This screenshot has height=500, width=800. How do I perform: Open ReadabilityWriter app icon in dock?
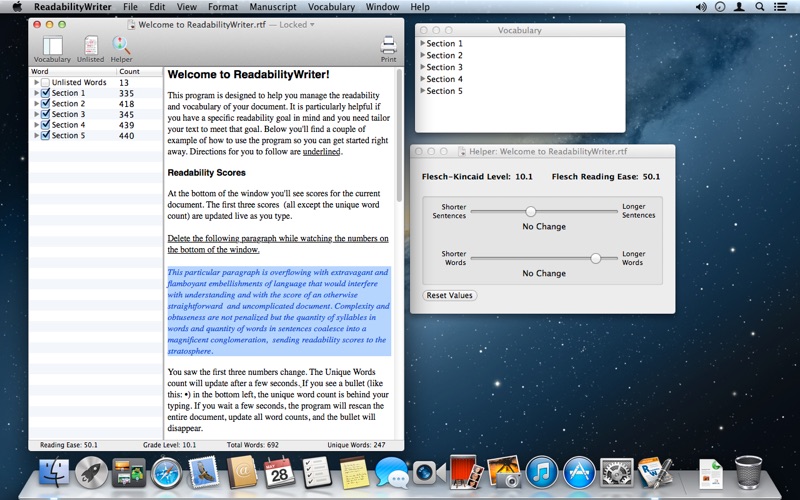655,472
